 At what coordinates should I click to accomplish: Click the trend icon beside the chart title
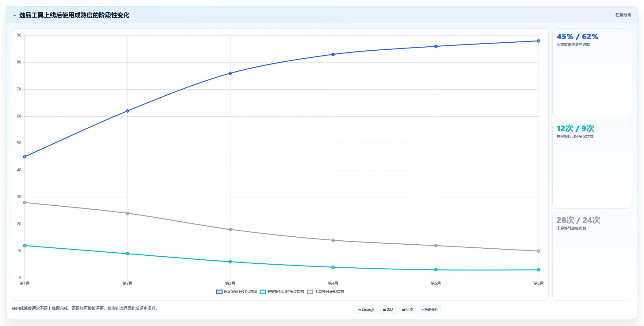(x=14, y=15)
